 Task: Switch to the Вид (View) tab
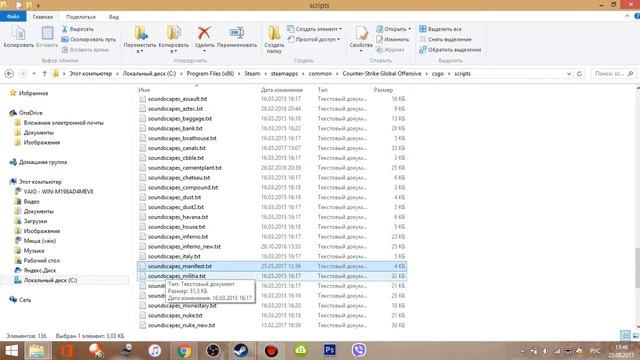coord(114,17)
